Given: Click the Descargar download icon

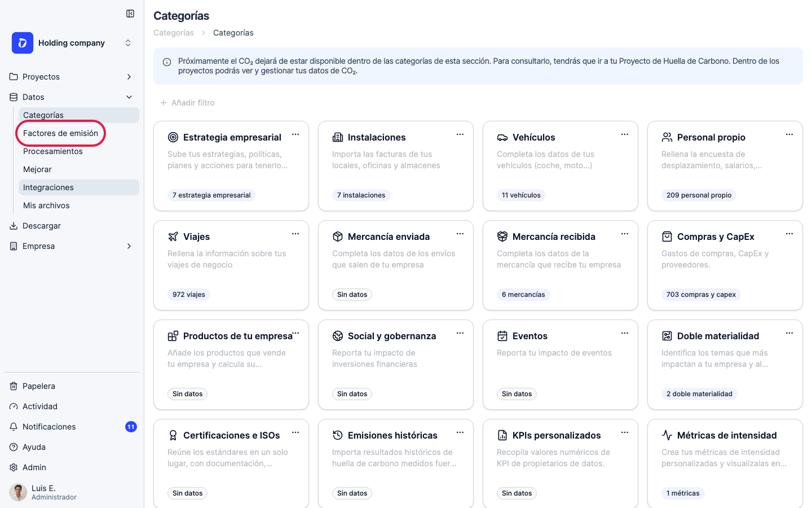Looking at the screenshot, I should (x=14, y=226).
